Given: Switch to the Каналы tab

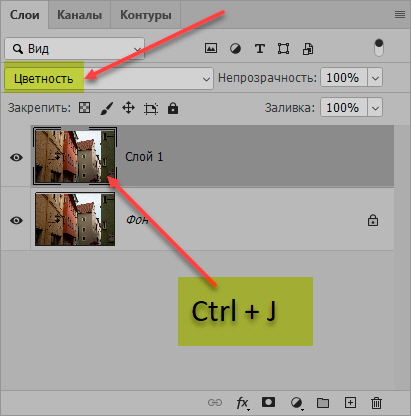Looking at the screenshot, I should [79, 15].
